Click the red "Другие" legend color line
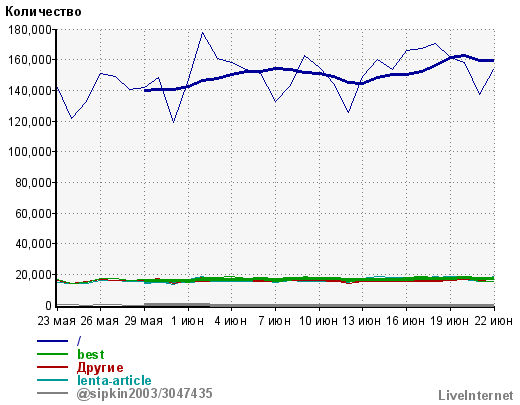Image resolution: width=520 pixels, height=405 pixels. (x=52, y=367)
